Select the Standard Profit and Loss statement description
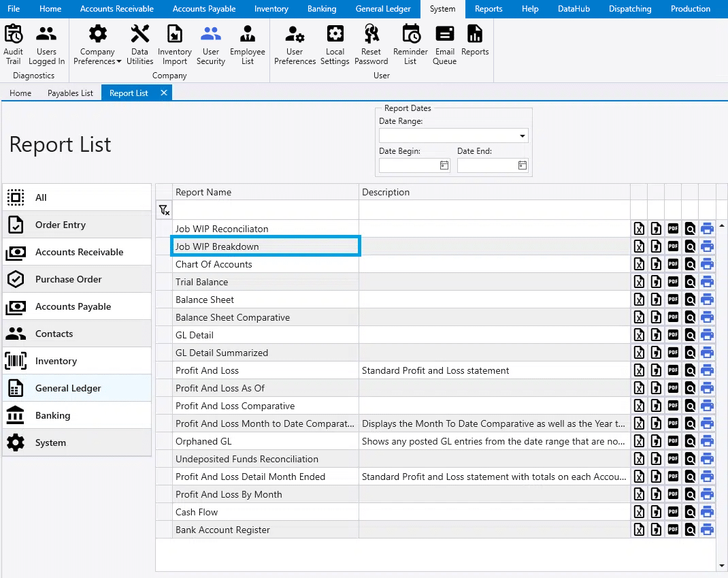This screenshot has width=728, height=578. pyautogui.click(x=435, y=370)
